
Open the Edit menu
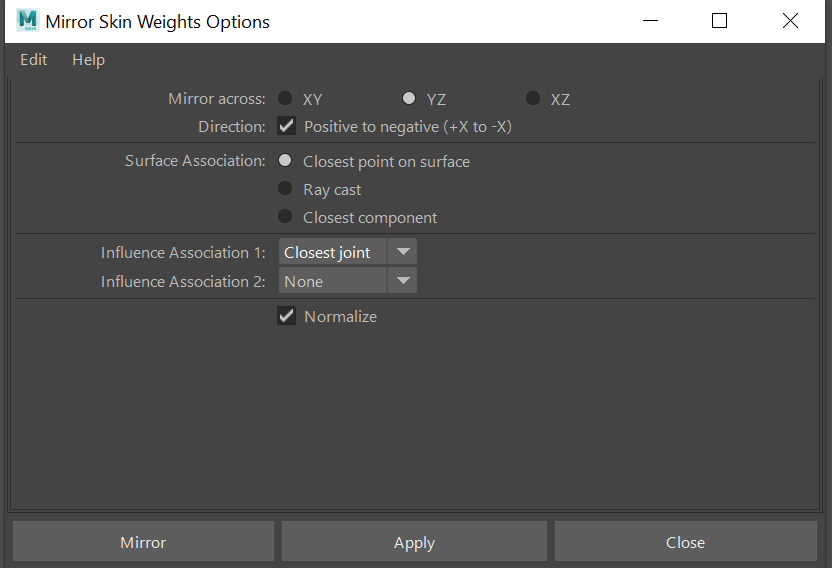pyautogui.click(x=34, y=60)
